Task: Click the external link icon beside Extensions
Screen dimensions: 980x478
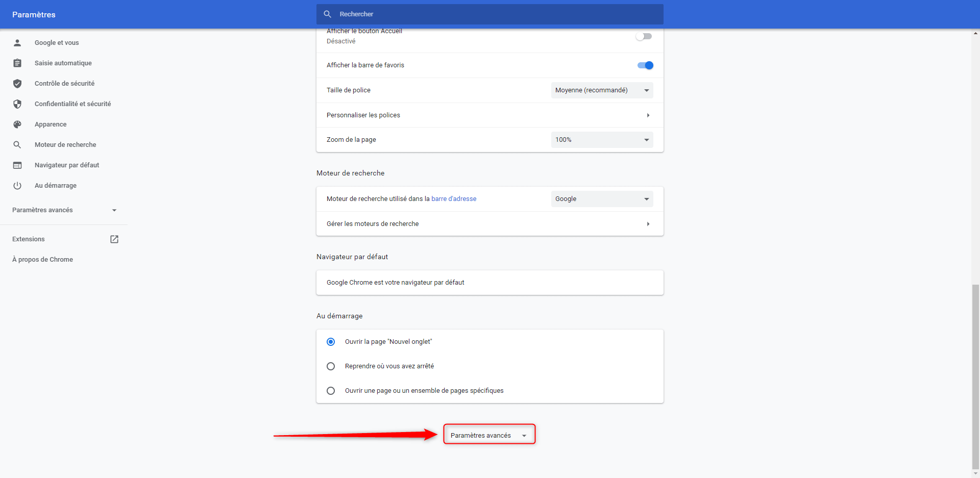Action: 114,239
